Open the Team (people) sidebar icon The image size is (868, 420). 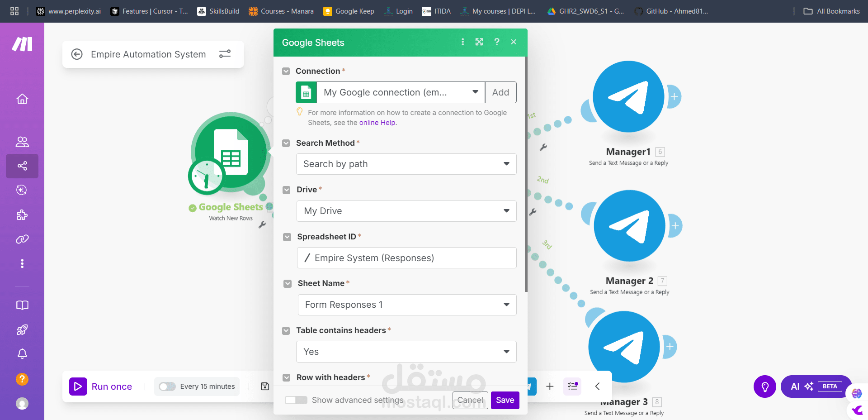click(x=22, y=142)
